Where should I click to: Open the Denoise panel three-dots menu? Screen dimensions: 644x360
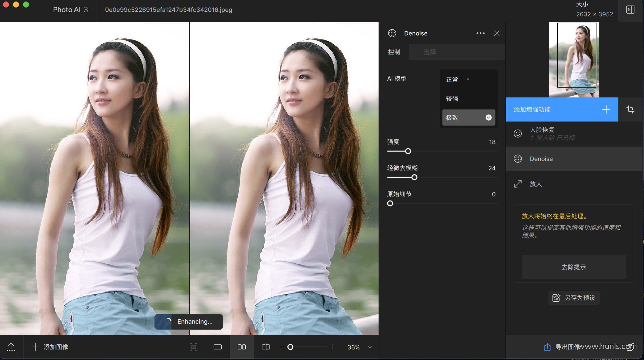tap(480, 33)
